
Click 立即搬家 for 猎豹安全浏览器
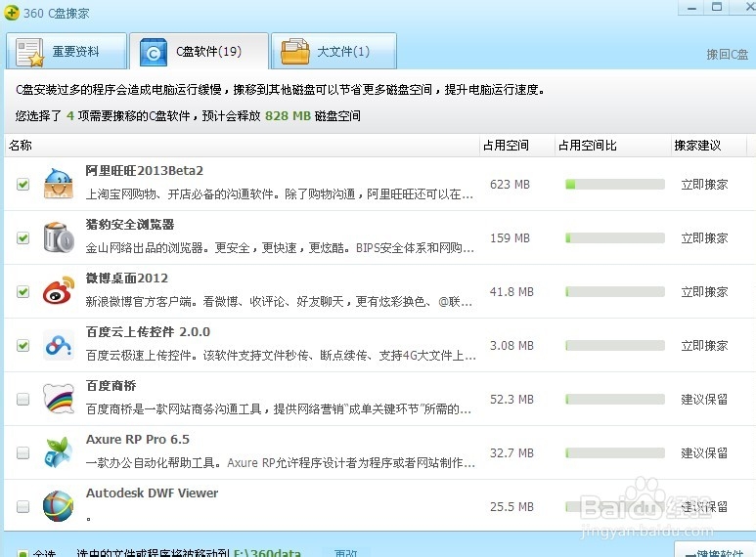[x=704, y=238]
